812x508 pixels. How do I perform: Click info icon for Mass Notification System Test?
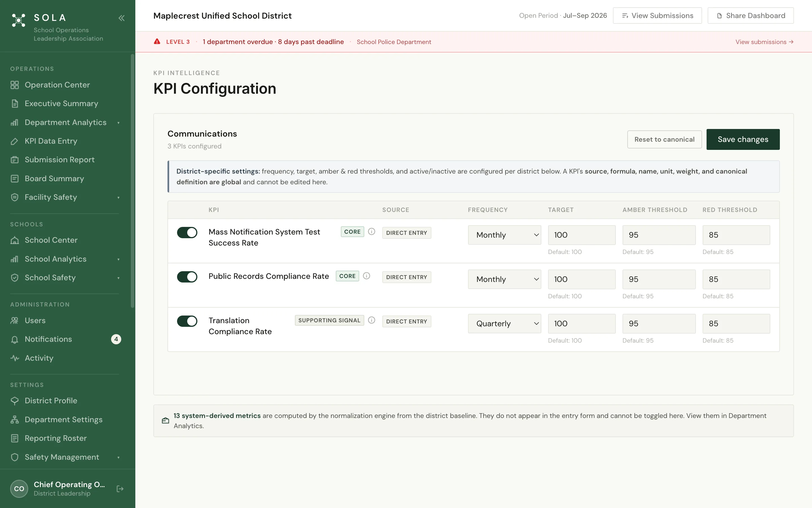(371, 231)
